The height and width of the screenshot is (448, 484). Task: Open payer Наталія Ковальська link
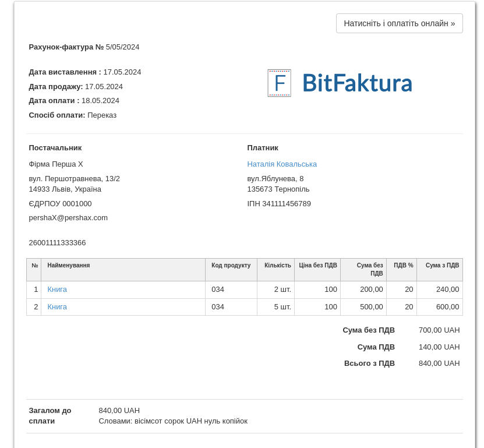tap(282, 164)
